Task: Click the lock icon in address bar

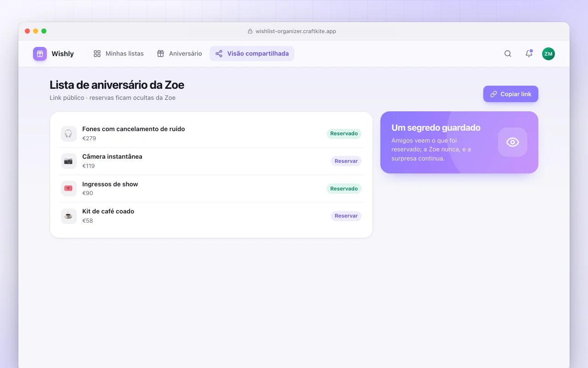Action: [x=250, y=31]
